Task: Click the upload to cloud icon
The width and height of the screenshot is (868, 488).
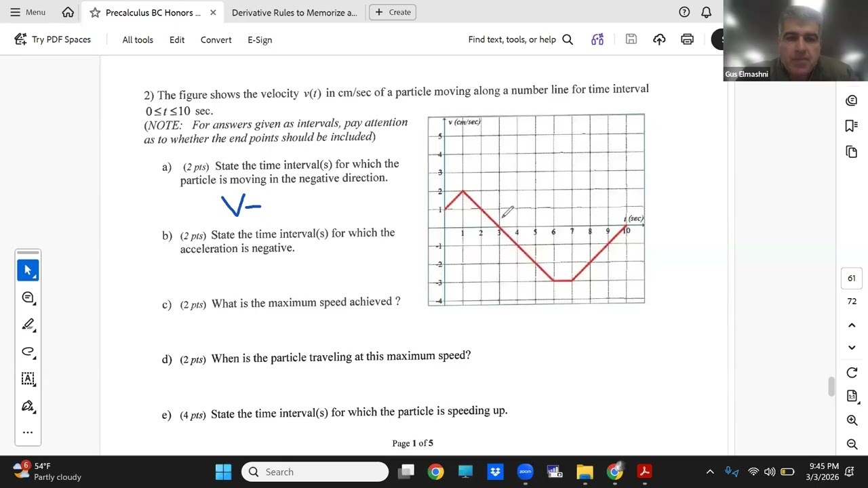Action: [x=659, y=39]
